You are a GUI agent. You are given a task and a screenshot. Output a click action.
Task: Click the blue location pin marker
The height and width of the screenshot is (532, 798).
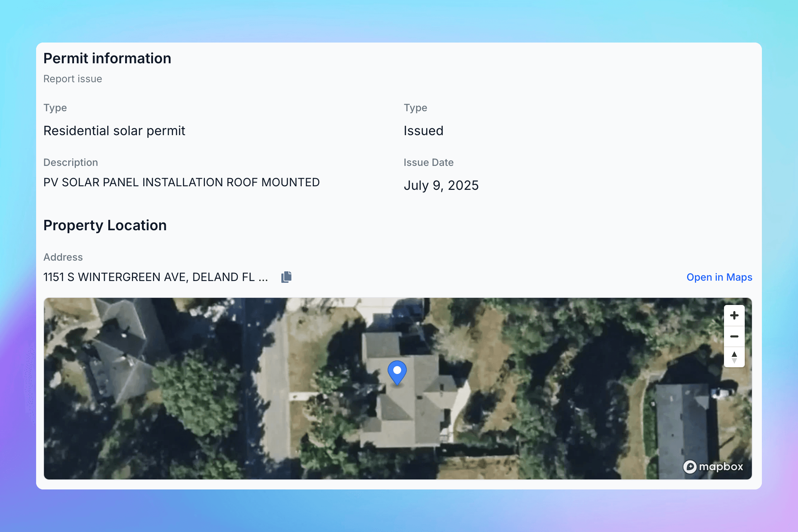(397, 372)
